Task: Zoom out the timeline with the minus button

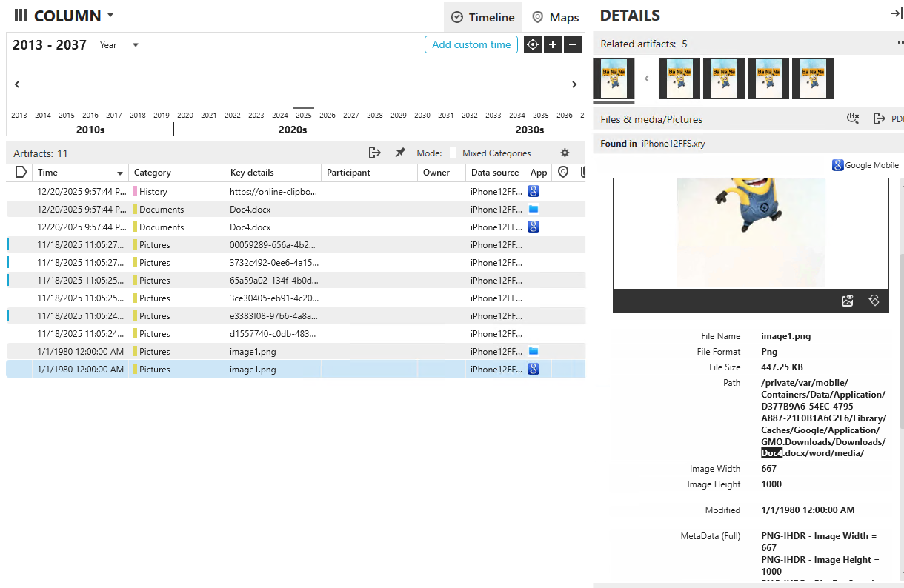Action: click(572, 44)
